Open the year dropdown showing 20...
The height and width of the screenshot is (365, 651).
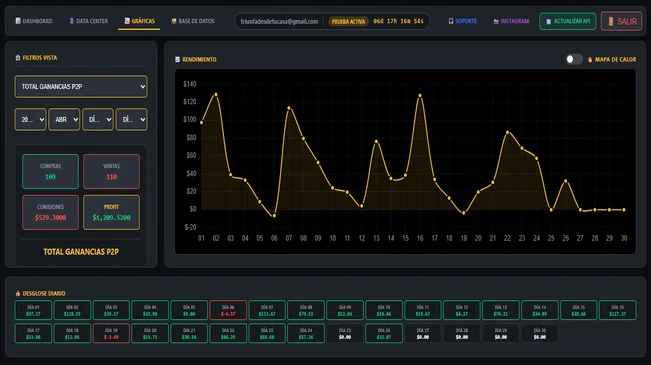30,120
